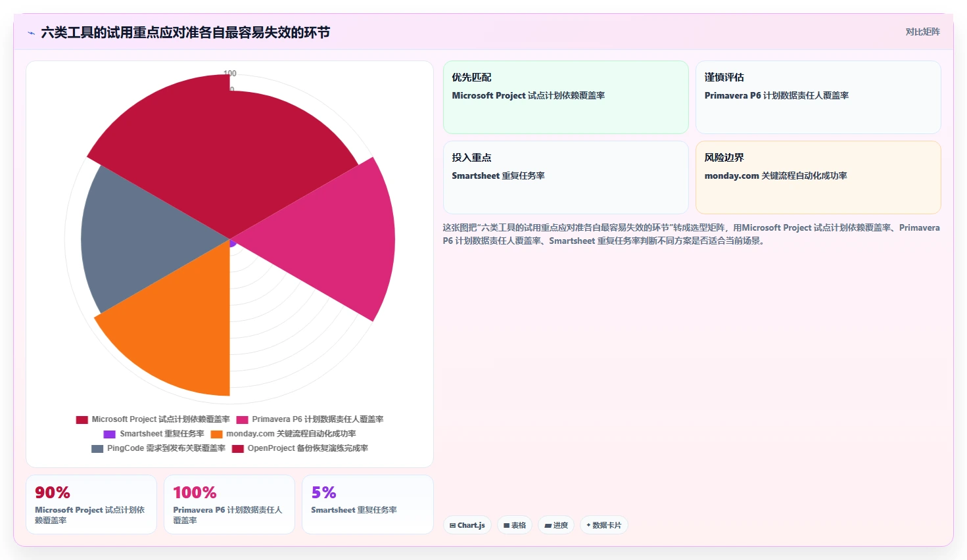
Task: Click the 进度 tag chip
Action: click(556, 525)
